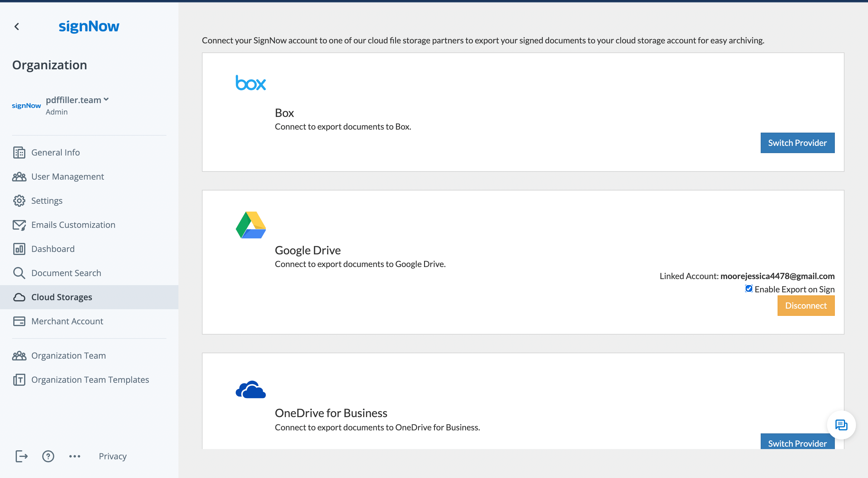The width and height of the screenshot is (868, 478).
Task: Click the Google Drive logo
Action: [251, 225]
